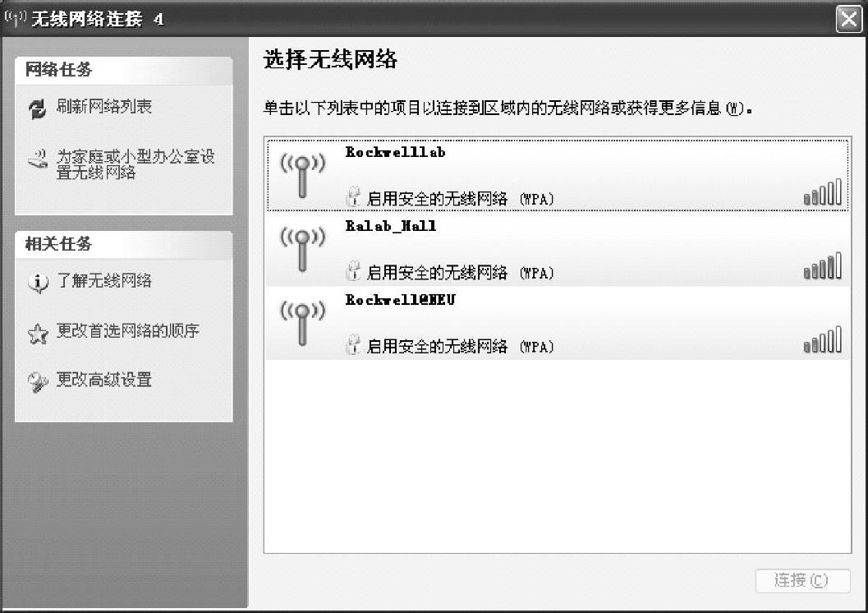Click signal strength bars of Ralab_Hall
Viewport: 868px width, 613px height.
pos(823,265)
